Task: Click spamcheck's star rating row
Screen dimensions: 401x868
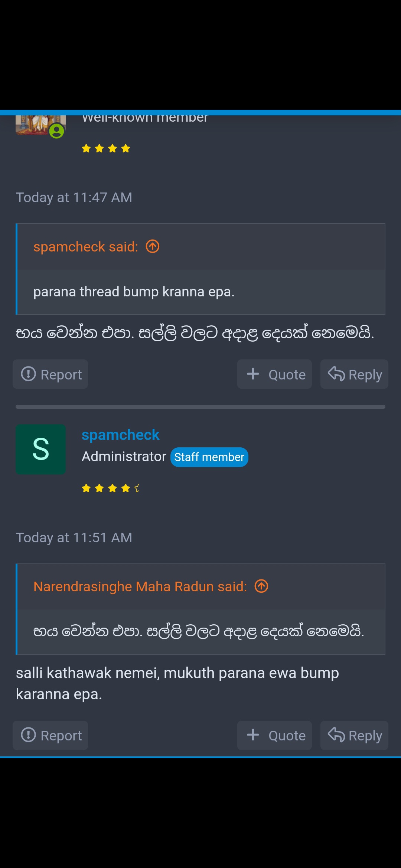Action: coord(111,488)
